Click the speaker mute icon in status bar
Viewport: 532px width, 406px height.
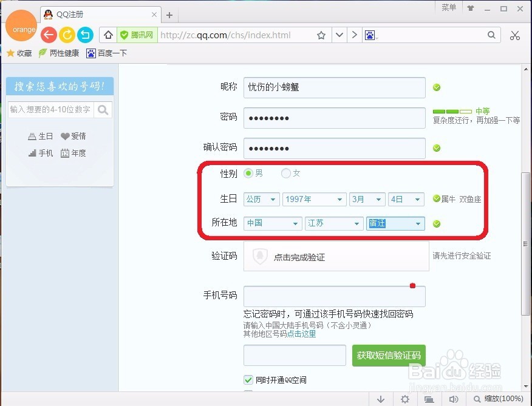[454, 399]
